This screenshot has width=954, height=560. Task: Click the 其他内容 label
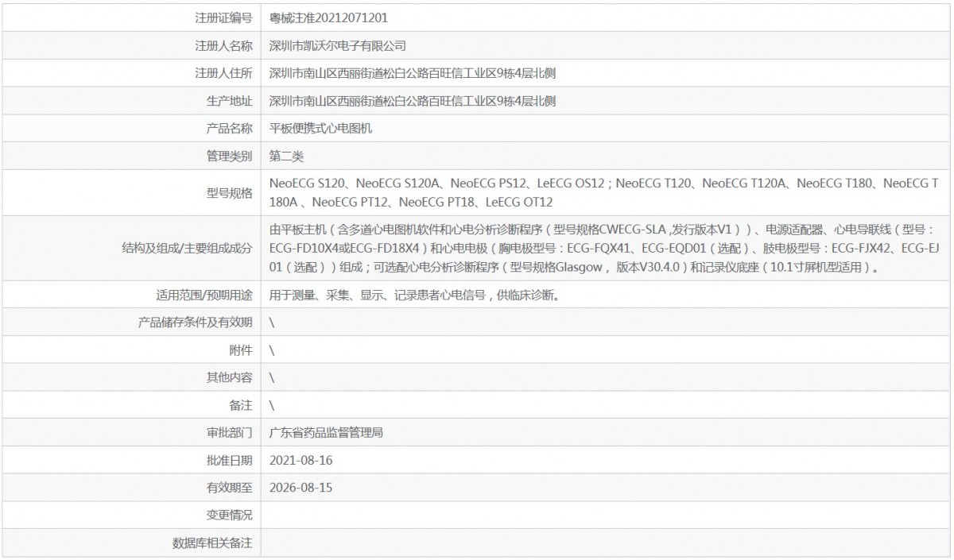(x=229, y=377)
